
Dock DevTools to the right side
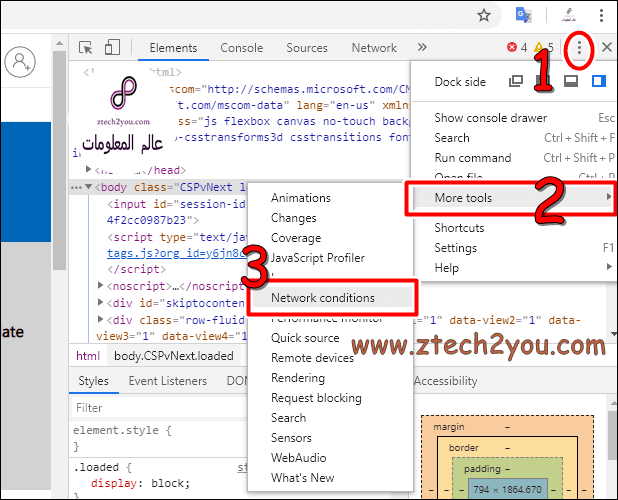click(x=599, y=81)
